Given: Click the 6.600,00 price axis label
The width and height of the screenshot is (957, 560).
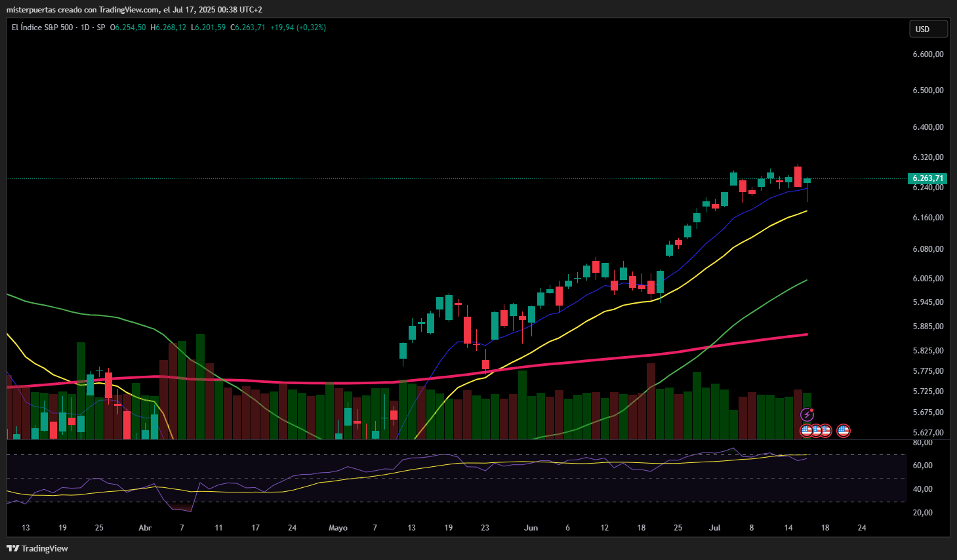Looking at the screenshot, I should click(928, 54).
